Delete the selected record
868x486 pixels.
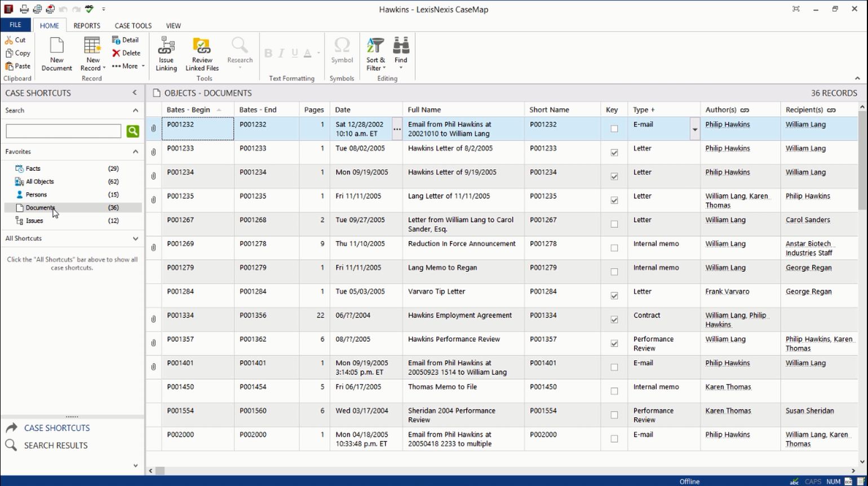[126, 53]
